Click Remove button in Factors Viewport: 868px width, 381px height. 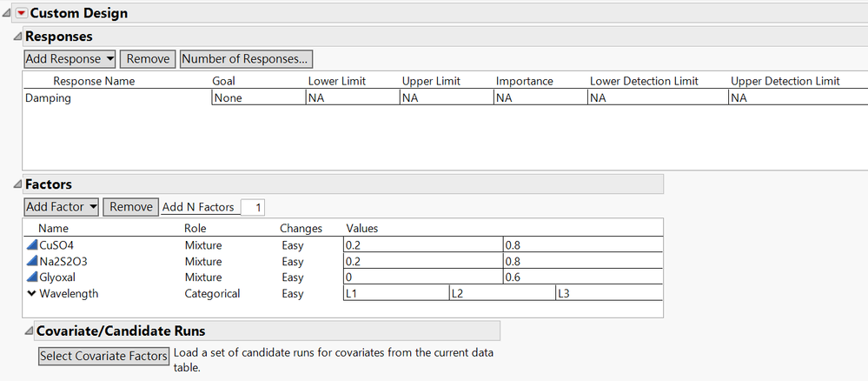tap(130, 207)
